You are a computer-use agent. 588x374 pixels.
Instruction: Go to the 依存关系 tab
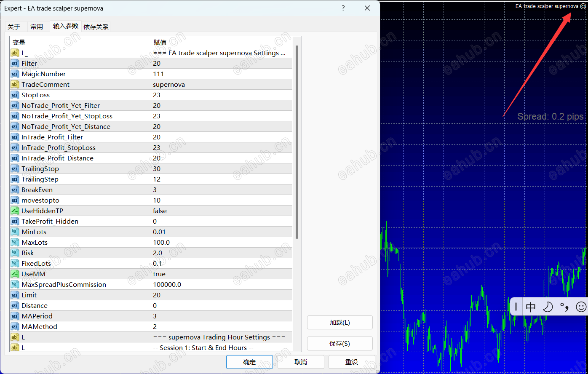(96, 27)
